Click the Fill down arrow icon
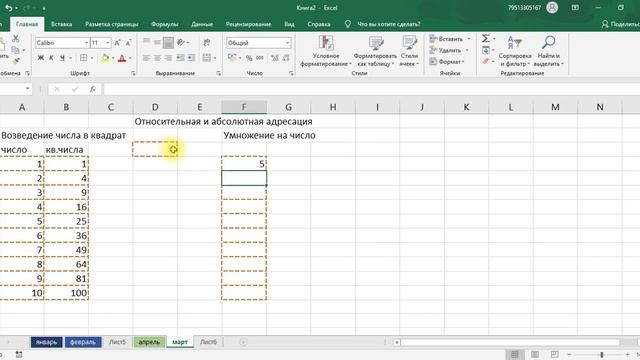Screen dimensions: 640x360 pos(486,50)
